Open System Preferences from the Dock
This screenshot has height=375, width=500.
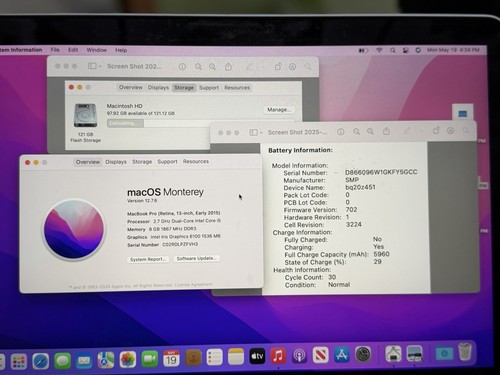363,354
